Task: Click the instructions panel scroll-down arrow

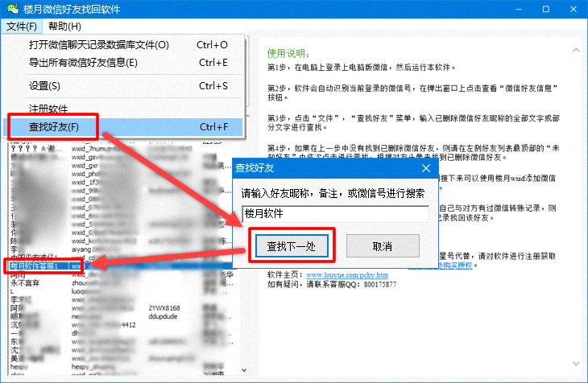Action: click(x=576, y=363)
